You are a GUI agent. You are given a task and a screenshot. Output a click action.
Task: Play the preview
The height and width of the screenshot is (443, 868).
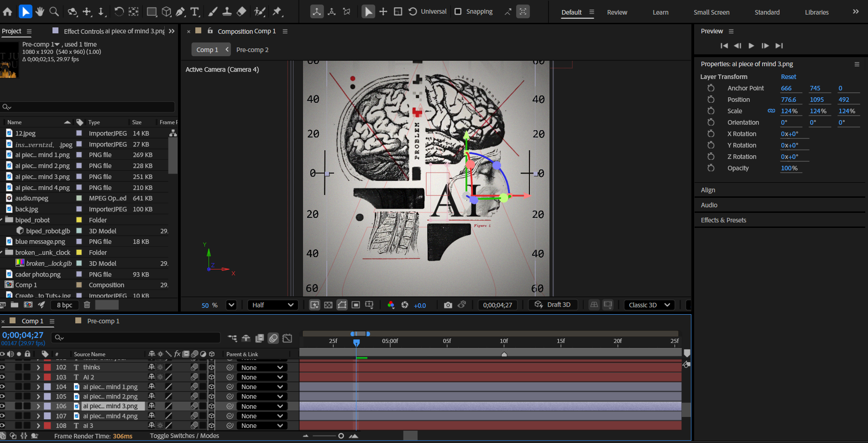[x=751, y=46]
